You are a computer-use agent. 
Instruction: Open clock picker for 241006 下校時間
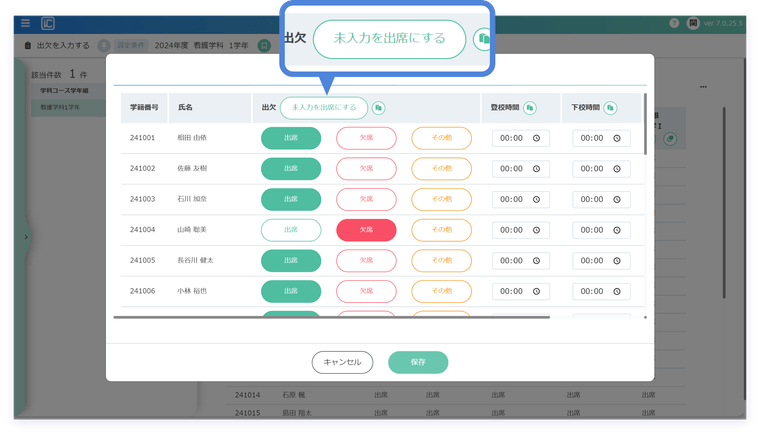pyautogui.click(x=617, y=291)
